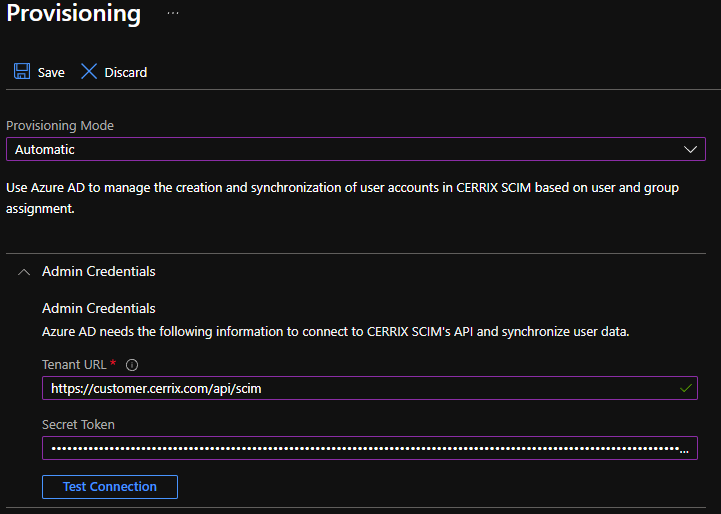The height and width of the screenshot is (514, 721).
Task: Click the Save floppy disk icon
Action: point(22,72)
